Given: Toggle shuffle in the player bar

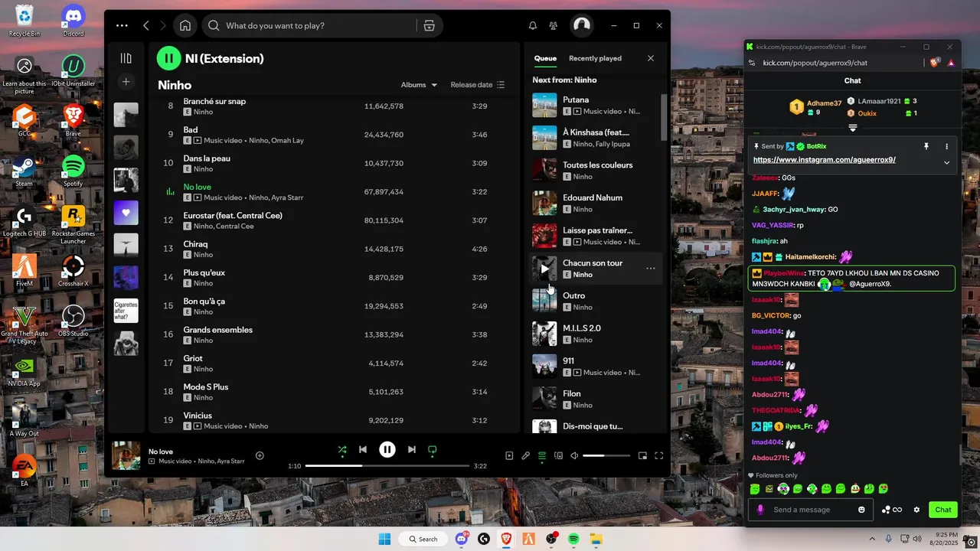Looking at the screenshot, I should [x=342, y=450].
